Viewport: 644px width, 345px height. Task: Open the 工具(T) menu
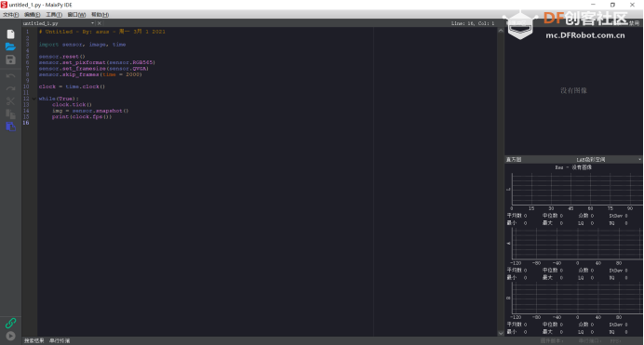tap(54, 15)
